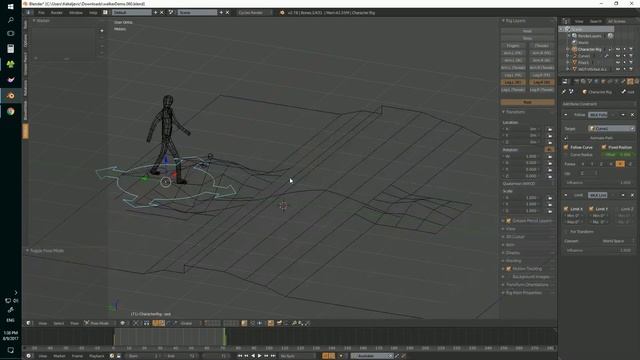Expand the Transform Orientations panel
640x360 pixels.
click(527, 285)
